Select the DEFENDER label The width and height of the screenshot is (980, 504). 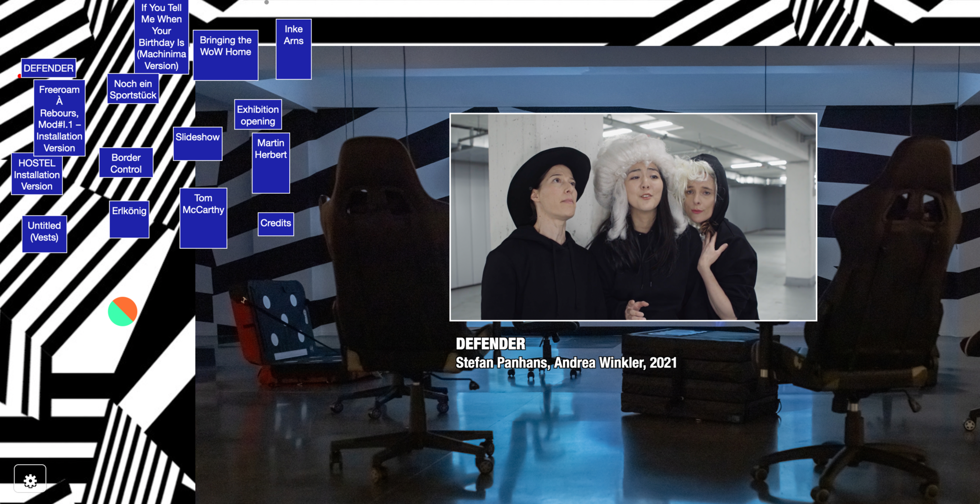coord(48,68)
